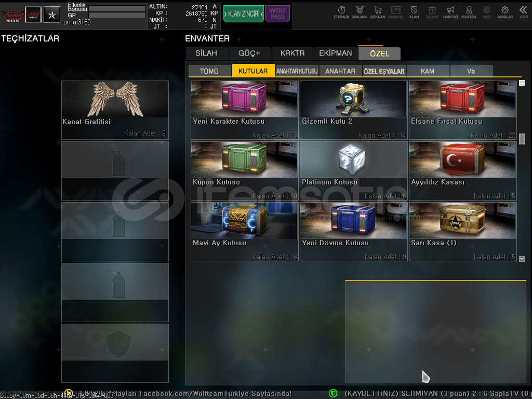The width and height of the screenshot is (532, 399).
Task: Click the TEÇHİZATLAR panel title
Action: 30,38
